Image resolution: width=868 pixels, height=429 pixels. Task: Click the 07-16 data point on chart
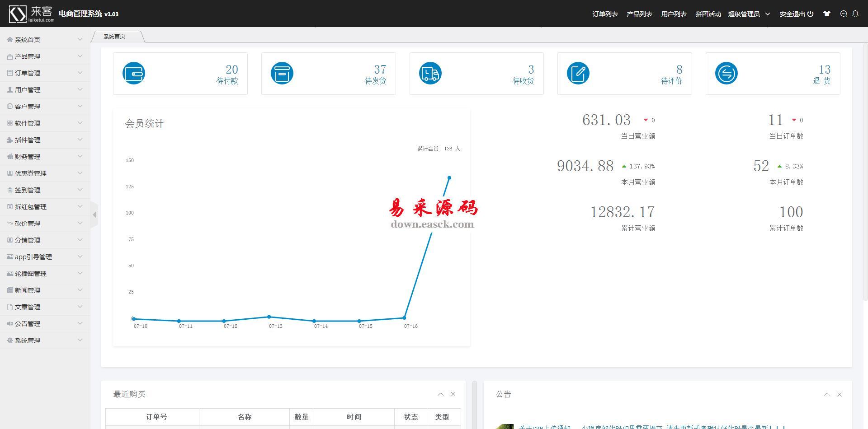pos(404,318)
